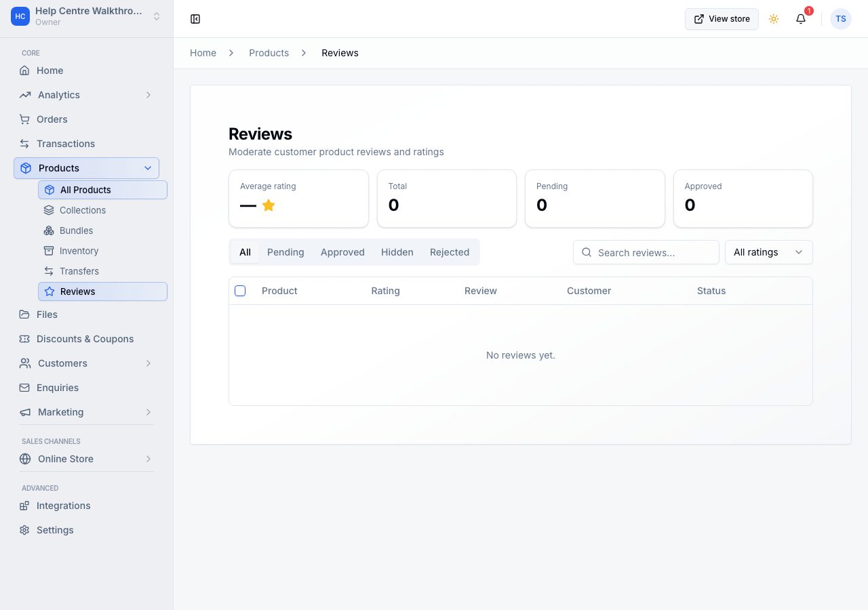Viewport: 868px width, 610px height.
Task: Click the Marketing megaphone icon
Action: (25, 412)
